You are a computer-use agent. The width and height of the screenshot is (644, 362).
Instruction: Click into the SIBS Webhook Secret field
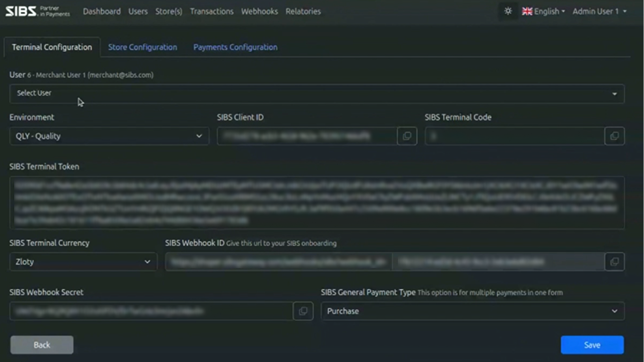[x=151, y=311]
